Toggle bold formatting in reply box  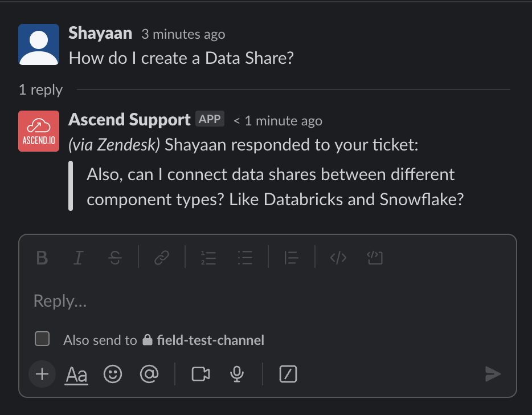click(x=42, y=258)
